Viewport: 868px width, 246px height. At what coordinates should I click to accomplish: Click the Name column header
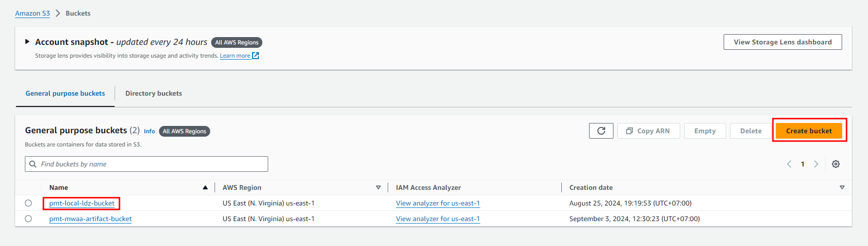click(x=59, y=187)
